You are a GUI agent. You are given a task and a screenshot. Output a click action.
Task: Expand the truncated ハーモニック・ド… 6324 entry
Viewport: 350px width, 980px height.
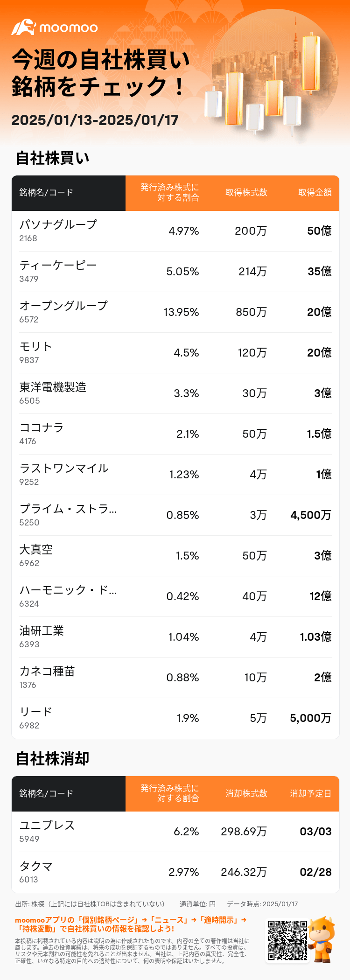(175, 596)
